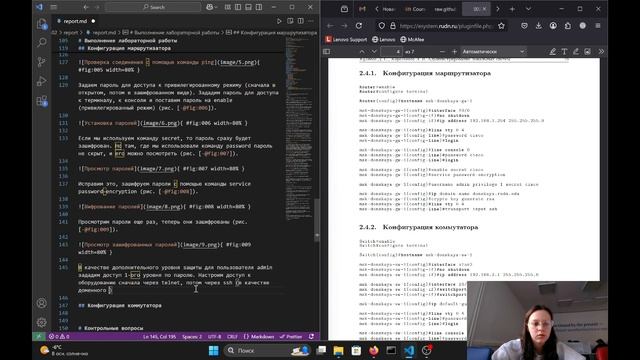Screen dimensions: 640x360
Task: Zoom out in the PDF viewer
Action: 442,52
